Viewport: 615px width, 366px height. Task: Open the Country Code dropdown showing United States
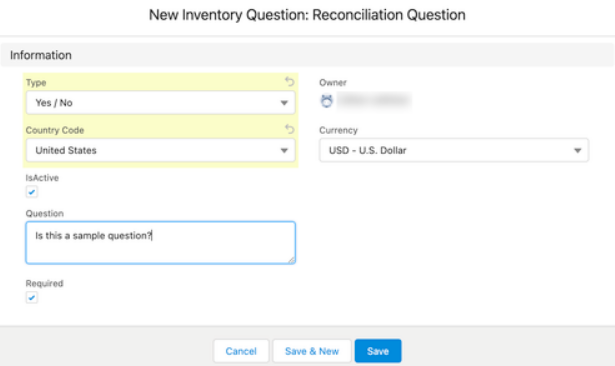tap(160, 150)
